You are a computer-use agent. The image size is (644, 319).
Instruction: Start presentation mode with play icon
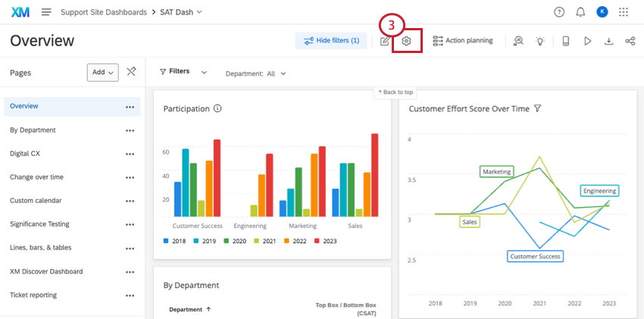point(587,41)
